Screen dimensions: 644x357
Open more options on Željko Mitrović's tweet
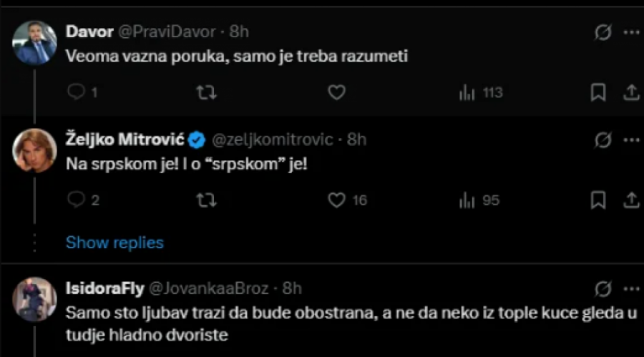(632, 140)
